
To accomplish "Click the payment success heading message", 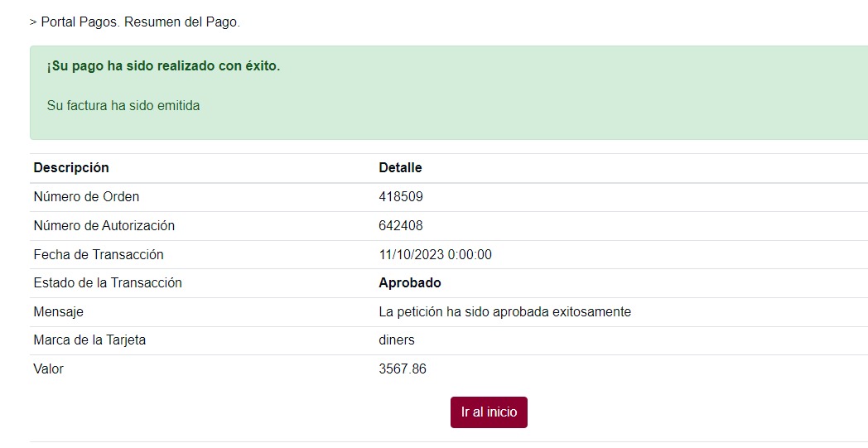I will (163, 66).
